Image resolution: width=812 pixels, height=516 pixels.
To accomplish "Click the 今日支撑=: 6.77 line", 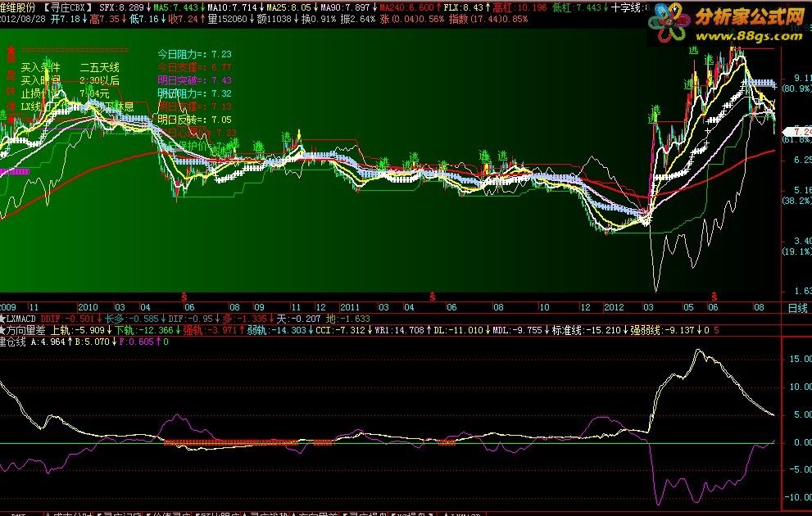I will tap(194, 67).
